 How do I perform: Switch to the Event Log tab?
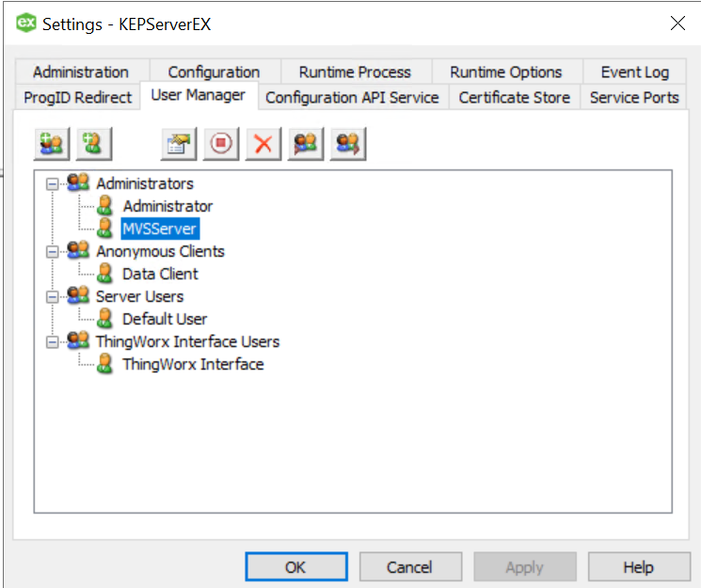click(634, 72)
